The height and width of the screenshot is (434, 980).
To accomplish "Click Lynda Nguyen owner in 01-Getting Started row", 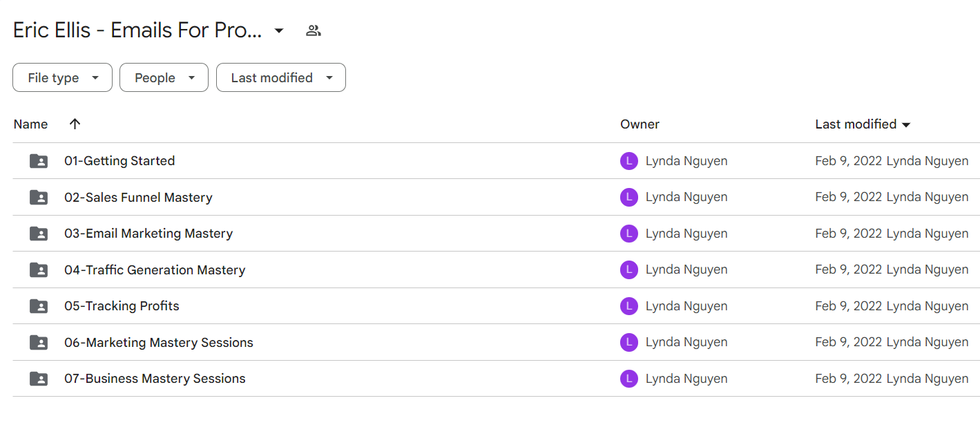I will point(686,161).
